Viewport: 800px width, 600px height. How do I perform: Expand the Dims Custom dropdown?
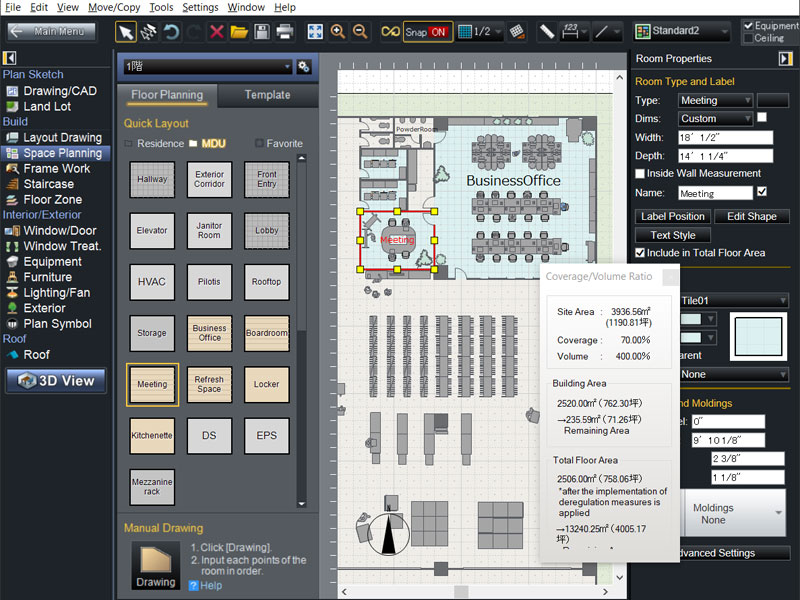click(x=715, y=118)
